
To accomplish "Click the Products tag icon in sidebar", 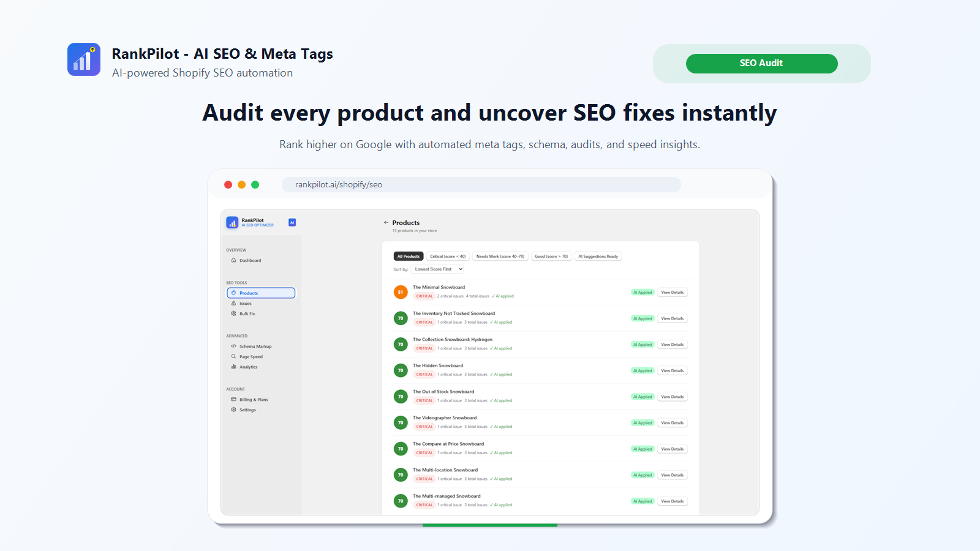I will click(233, 293).
